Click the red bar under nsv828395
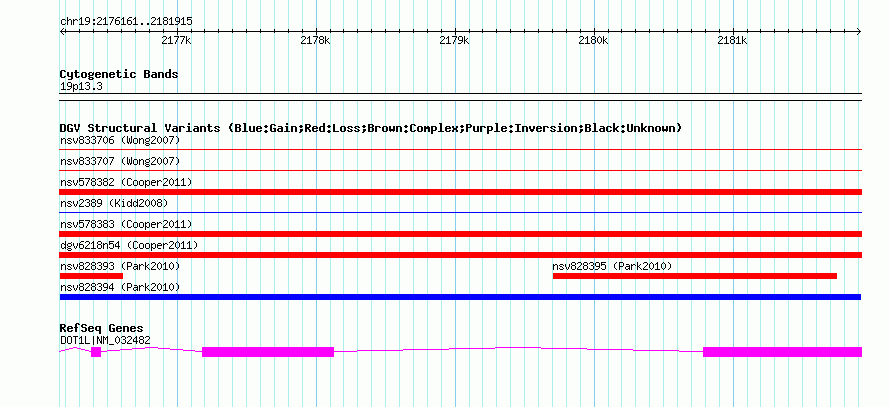Viewport: 890px width, 407px height. 695,276
